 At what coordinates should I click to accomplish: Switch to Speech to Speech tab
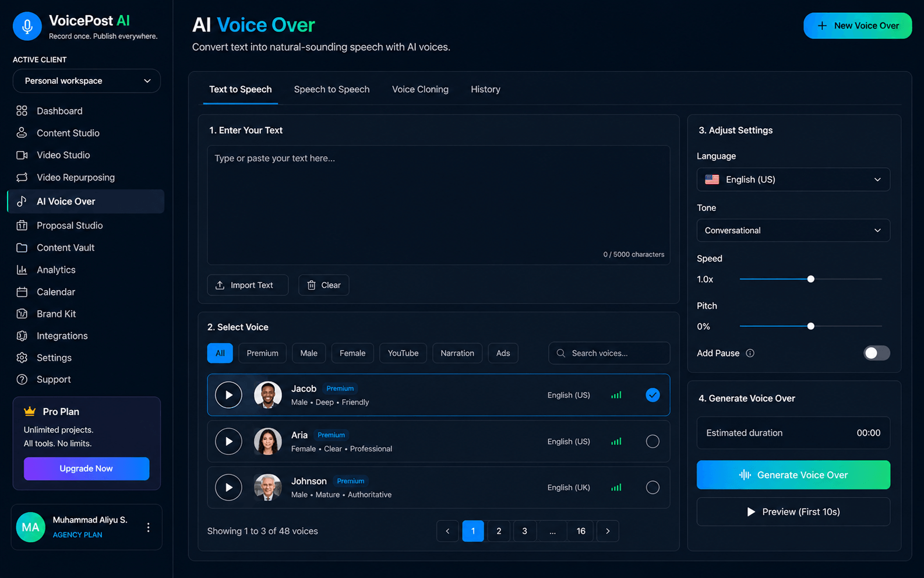tap(331, 89)
